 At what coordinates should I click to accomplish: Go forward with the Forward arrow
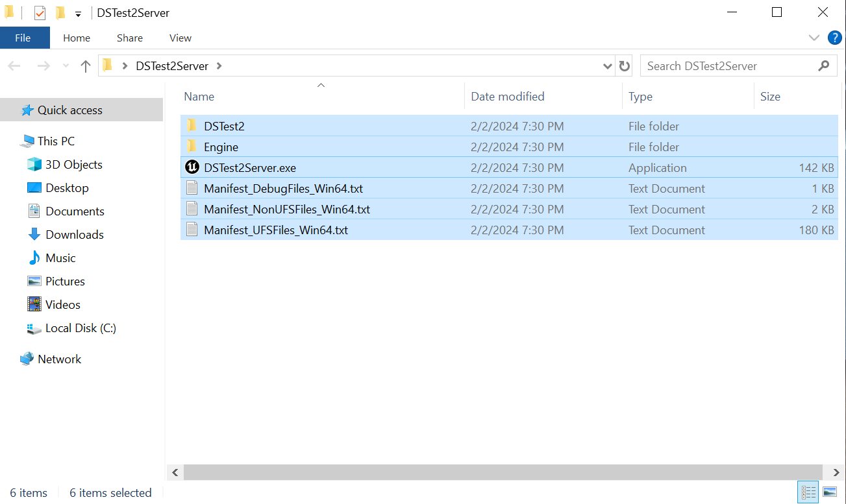click(44, 66)
